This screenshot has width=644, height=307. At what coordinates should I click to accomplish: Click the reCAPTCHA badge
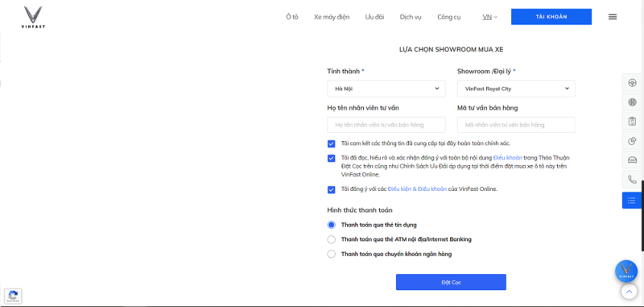point(13,296)
